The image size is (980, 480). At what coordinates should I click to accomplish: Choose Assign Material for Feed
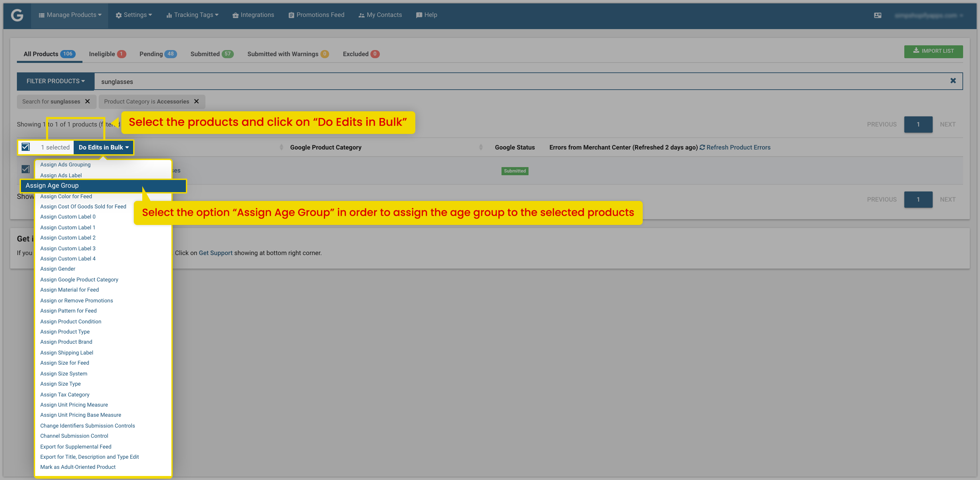point(70,290)
